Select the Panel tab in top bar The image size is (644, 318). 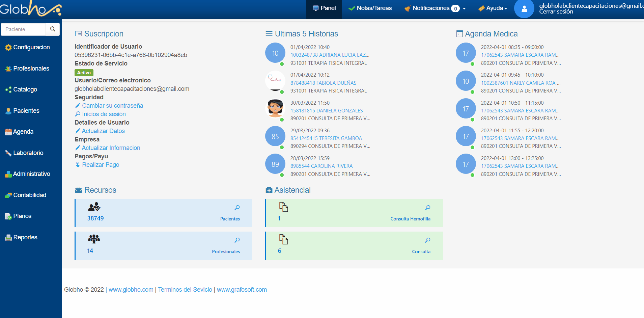[x=324, y=8]
